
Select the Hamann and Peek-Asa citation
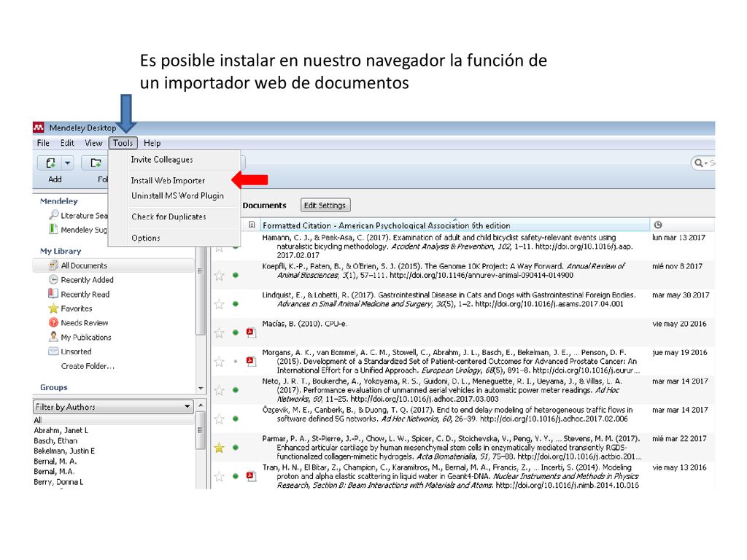click(x=448, y=246)
